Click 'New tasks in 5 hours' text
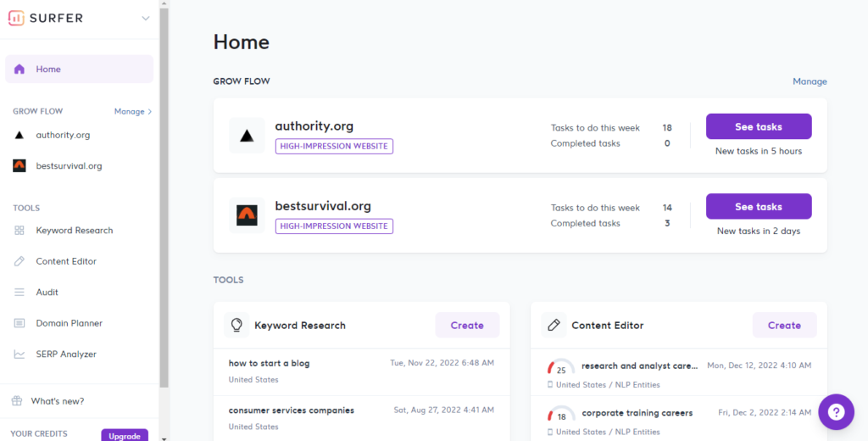Viewport: 868px width, 441px height. pyautogui.click(x=759, y=151)
